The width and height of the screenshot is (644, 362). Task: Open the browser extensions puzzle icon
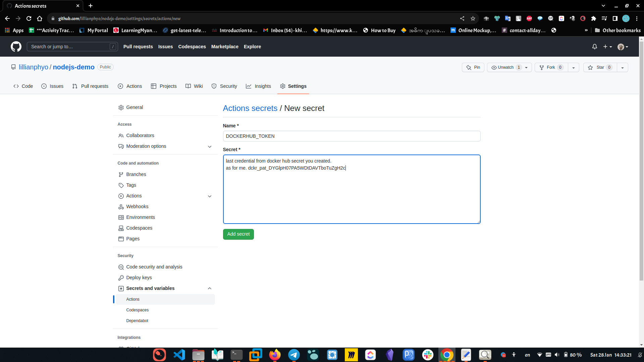(x=594, y=18)
